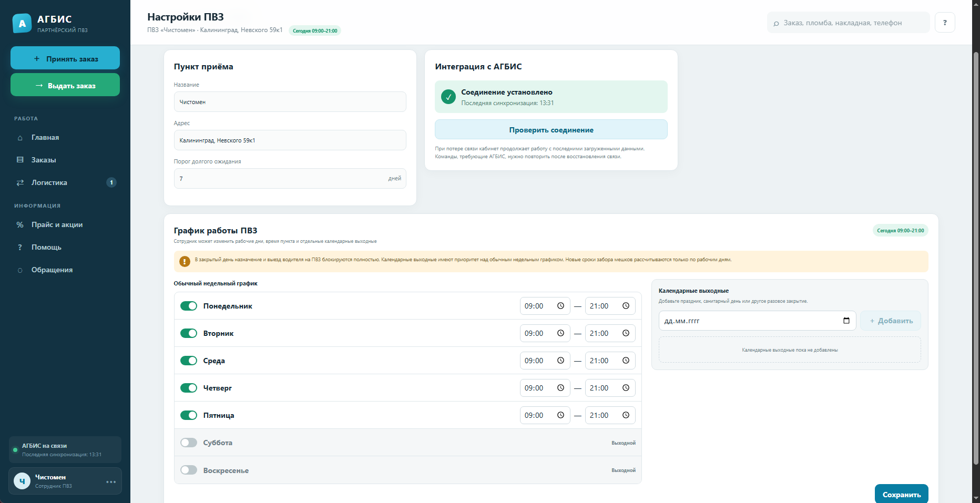The height and width of the screenshot is (503, 980).
Task: Open Monday end time clock picker
Action: point(626,306)
